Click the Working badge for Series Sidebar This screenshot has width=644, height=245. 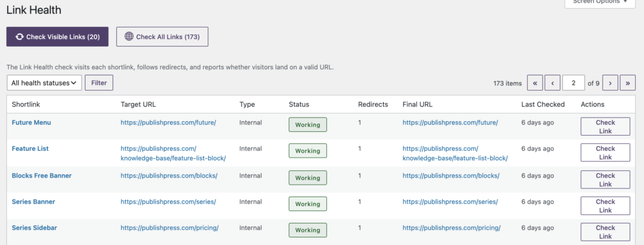[308, 230]
